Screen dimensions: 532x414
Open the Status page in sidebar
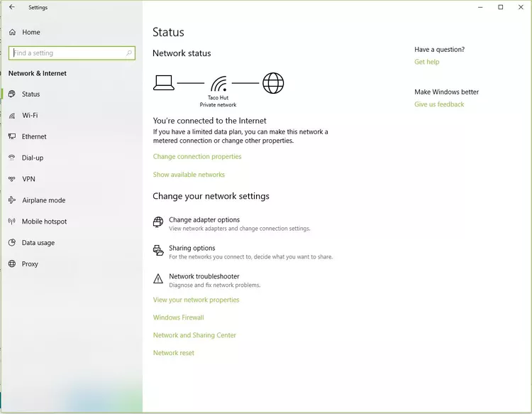coord(31,94)
